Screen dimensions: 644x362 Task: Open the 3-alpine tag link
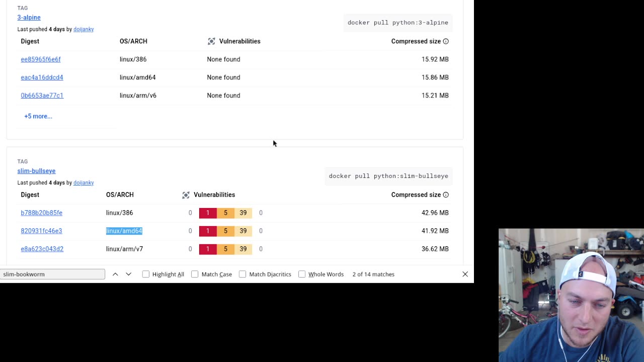coord(29,18)
